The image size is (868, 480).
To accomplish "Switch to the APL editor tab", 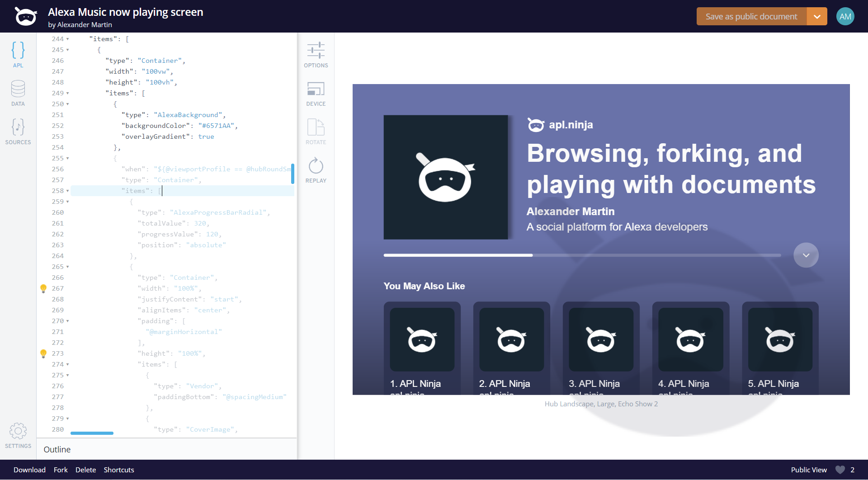I will (18, 54).
